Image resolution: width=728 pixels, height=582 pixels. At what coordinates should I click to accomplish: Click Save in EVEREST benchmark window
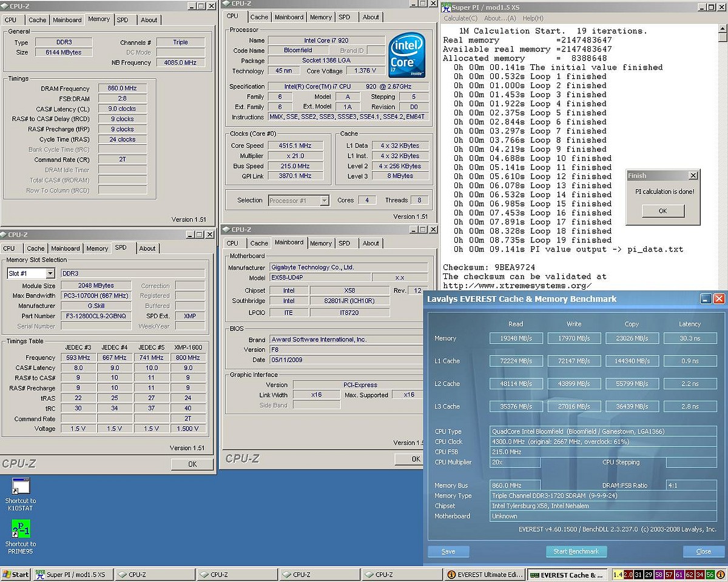pos(448,552)
